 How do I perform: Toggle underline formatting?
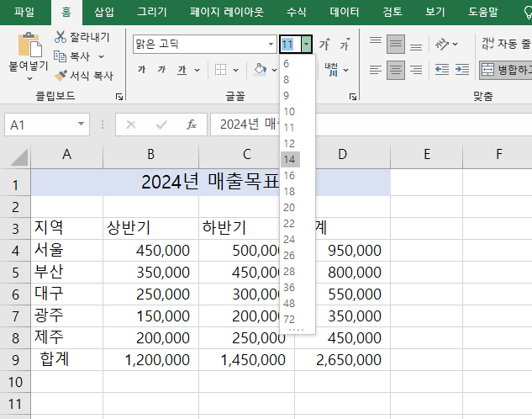tap(182, 70)
